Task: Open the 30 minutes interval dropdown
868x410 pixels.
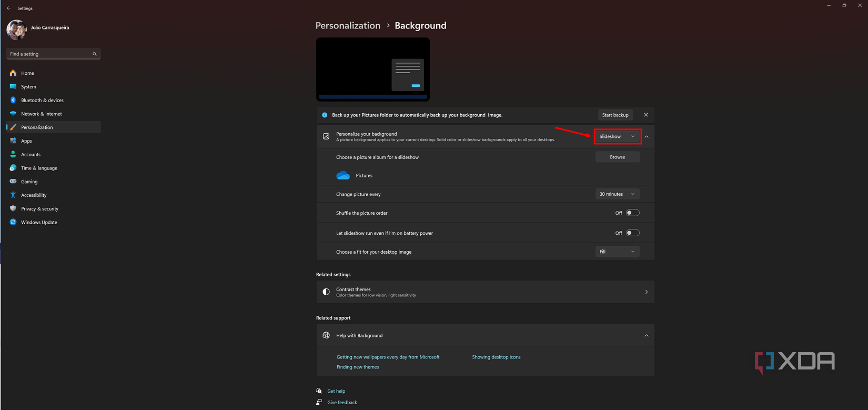Action: click(617, 194)
